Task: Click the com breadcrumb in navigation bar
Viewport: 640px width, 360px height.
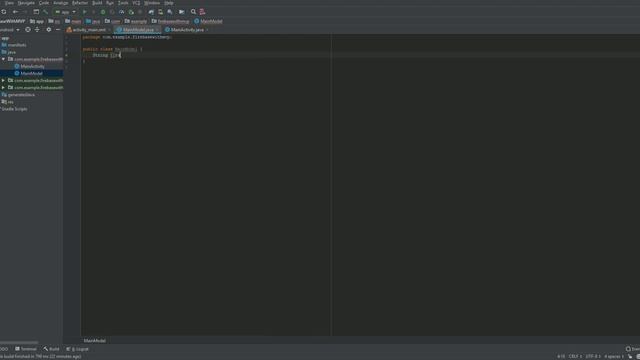Action: pyautogui.click(x=112, y=21)
